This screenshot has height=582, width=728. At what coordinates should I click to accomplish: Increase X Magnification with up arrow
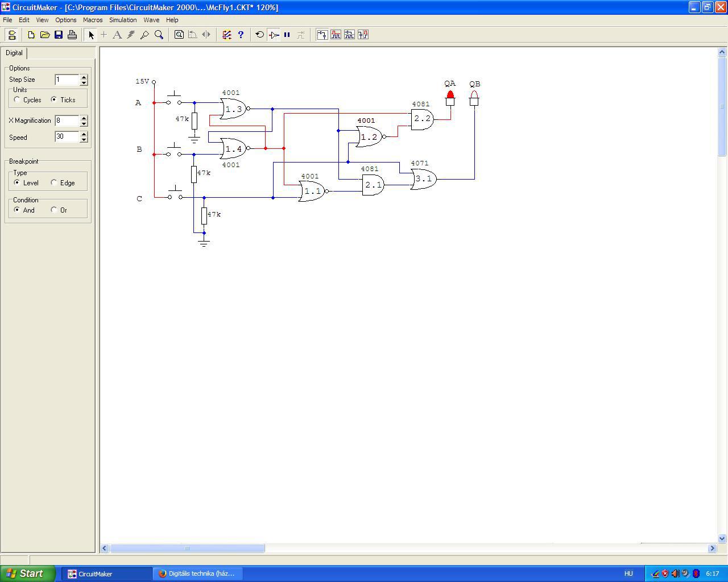84,118
